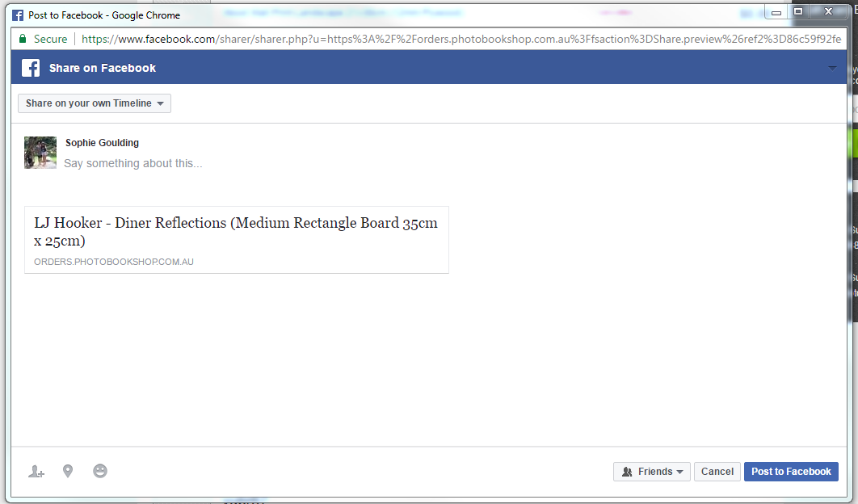Screen dimensions: 858x504
Task: Click the tag friends icon
Action: point(36,471)
